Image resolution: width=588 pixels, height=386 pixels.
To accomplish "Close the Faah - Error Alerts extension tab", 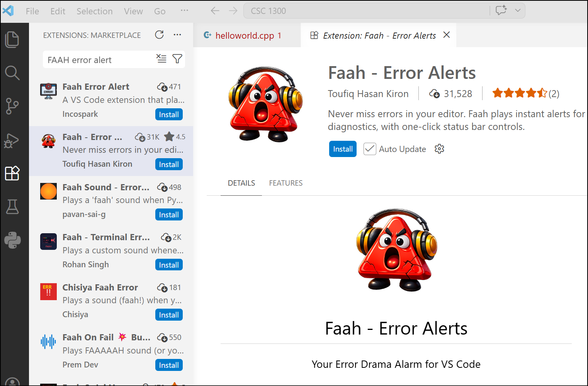I will pyautogui.click(x=447, y=35).
